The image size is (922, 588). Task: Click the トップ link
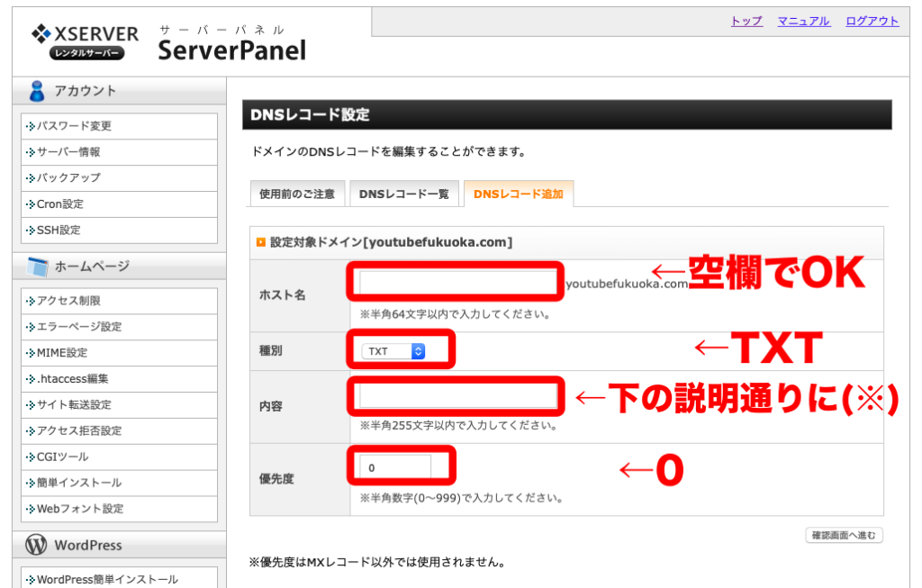746,21
